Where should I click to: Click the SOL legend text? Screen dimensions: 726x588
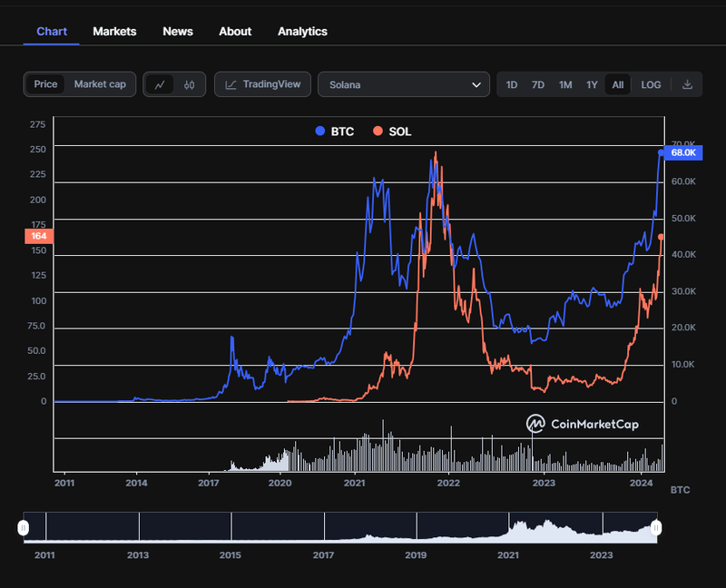click(x=399, y=132)
